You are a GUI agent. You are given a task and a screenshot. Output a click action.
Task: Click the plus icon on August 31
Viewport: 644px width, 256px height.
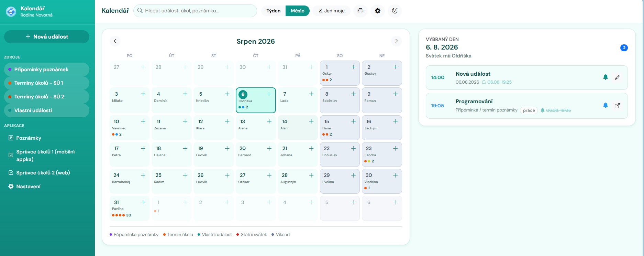click(143, 202)
